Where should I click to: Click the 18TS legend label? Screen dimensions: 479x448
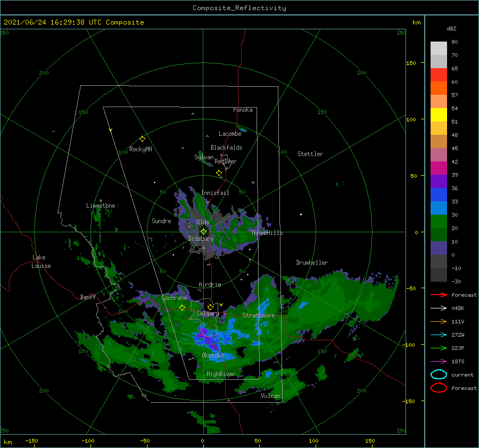(458, 362)
